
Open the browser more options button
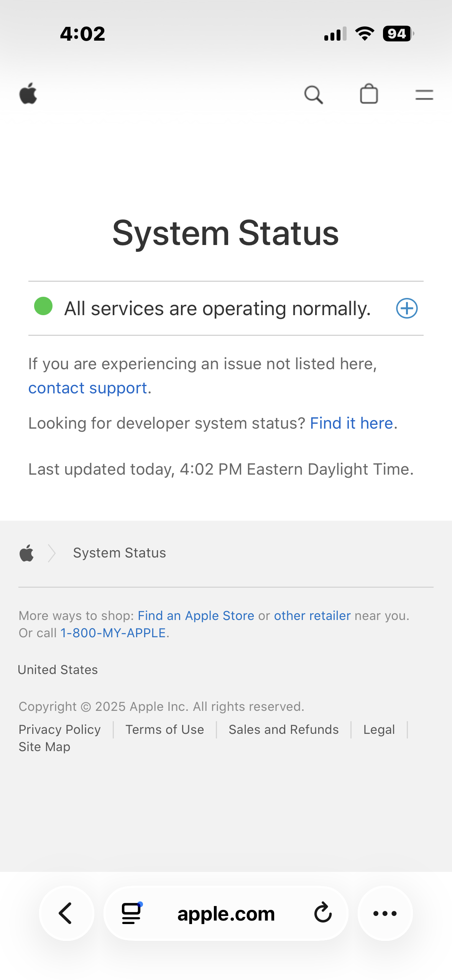(385, 913)
